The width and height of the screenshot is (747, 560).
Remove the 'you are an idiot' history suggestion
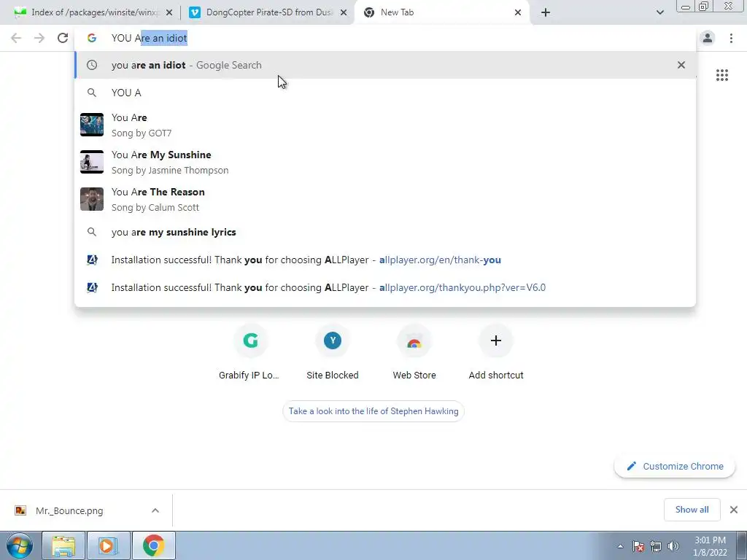click(x=681, y=65)
